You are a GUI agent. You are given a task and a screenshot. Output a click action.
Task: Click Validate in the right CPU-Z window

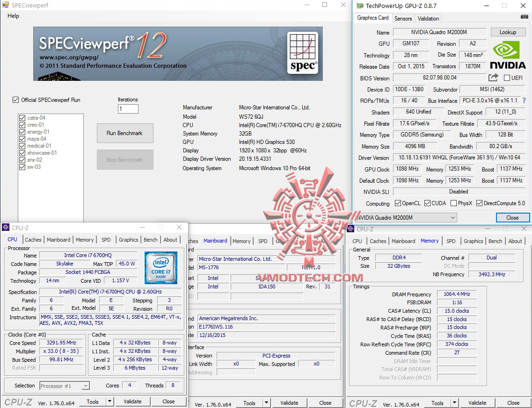[x=477, y=403]
